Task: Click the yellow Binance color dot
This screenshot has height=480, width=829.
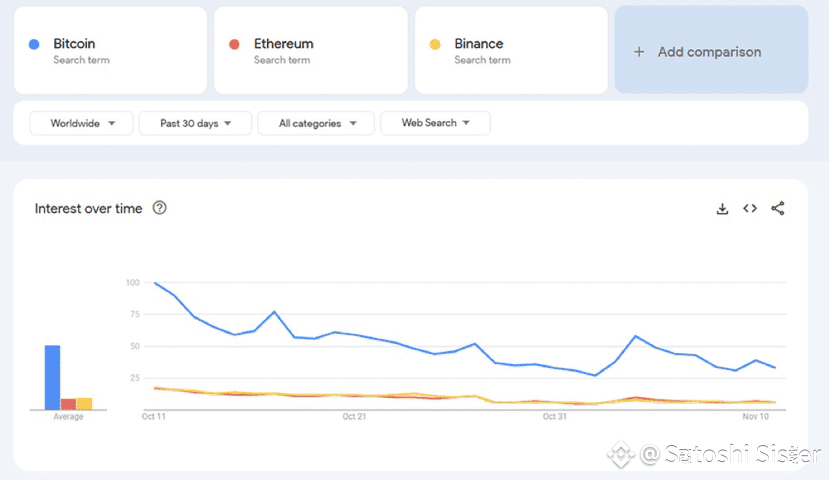Action: pos(434,45)
